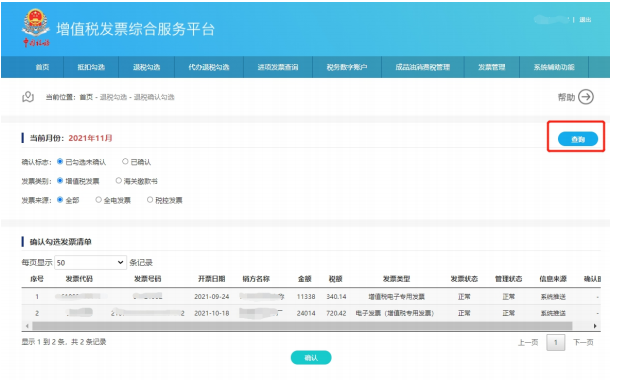
Task: Click the table scrollbar left arrow
Action: click(x=27, y=326)
